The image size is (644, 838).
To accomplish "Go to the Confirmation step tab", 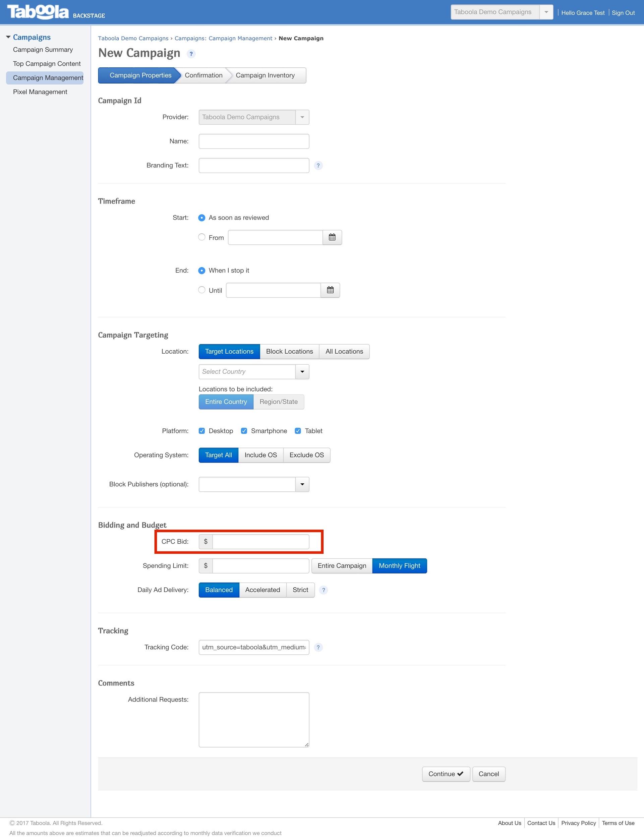I will pos(203,75).
